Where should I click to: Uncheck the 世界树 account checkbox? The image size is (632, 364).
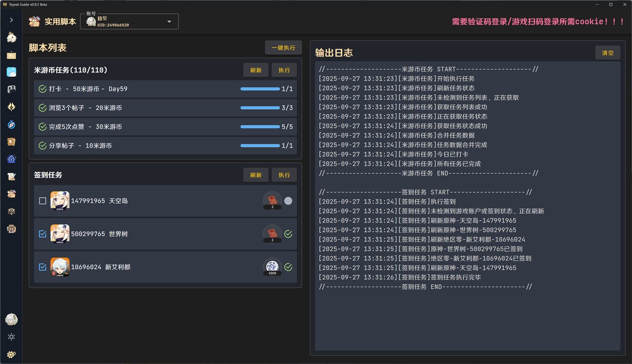coord(42,234)
